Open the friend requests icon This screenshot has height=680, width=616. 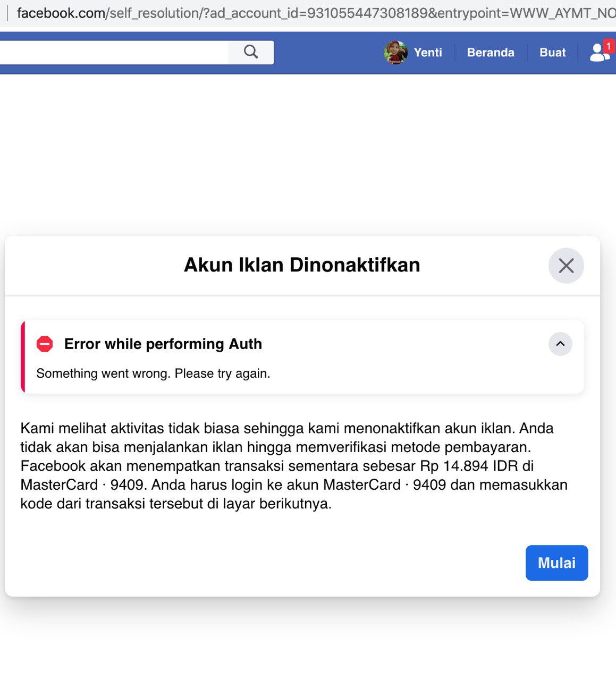coord(601,52)
